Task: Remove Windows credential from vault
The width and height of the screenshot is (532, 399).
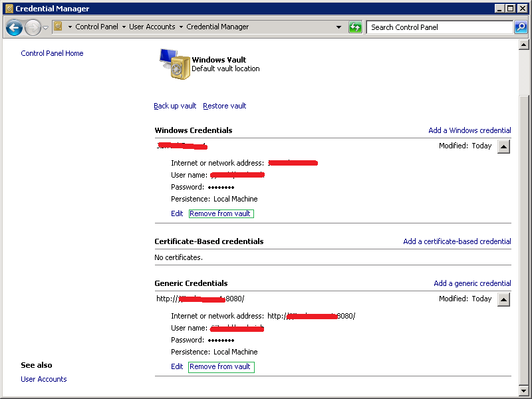Action: 221,213
